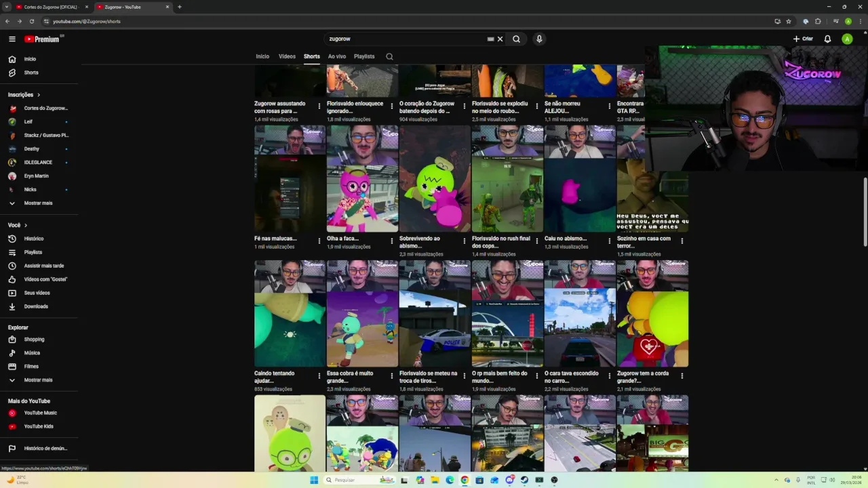Open the Nicks subscription
This screenshot has width=868, height=488.
coord(30,190)
